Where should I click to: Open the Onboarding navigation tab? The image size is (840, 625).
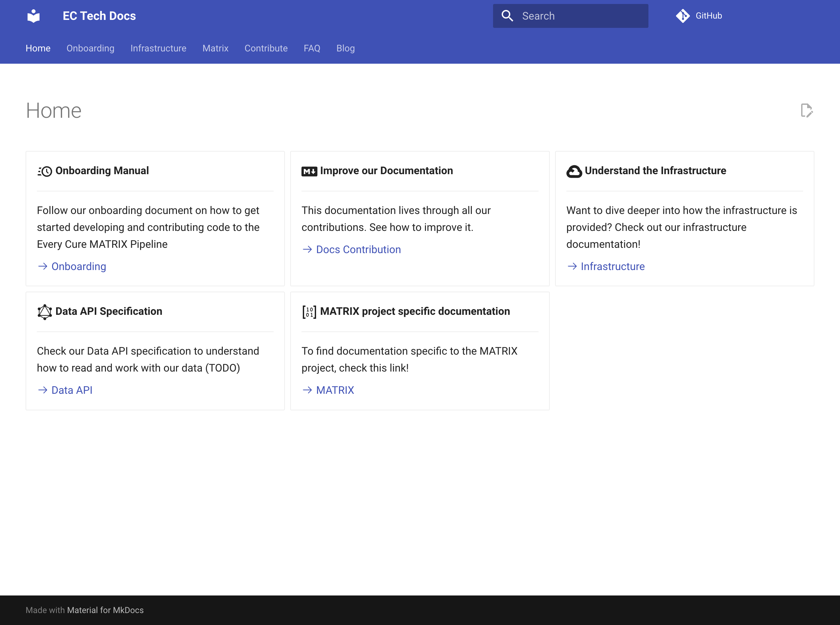(90, 48)
